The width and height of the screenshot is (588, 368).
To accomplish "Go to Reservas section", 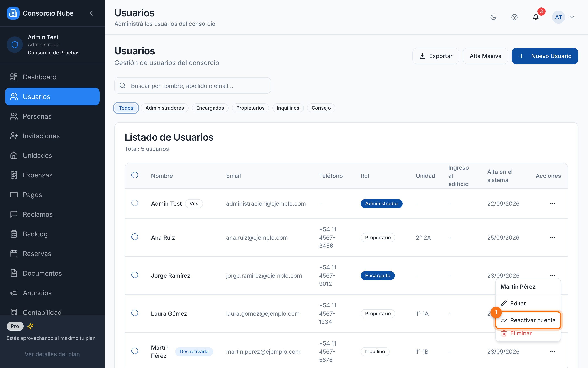I will coord(52,254).
